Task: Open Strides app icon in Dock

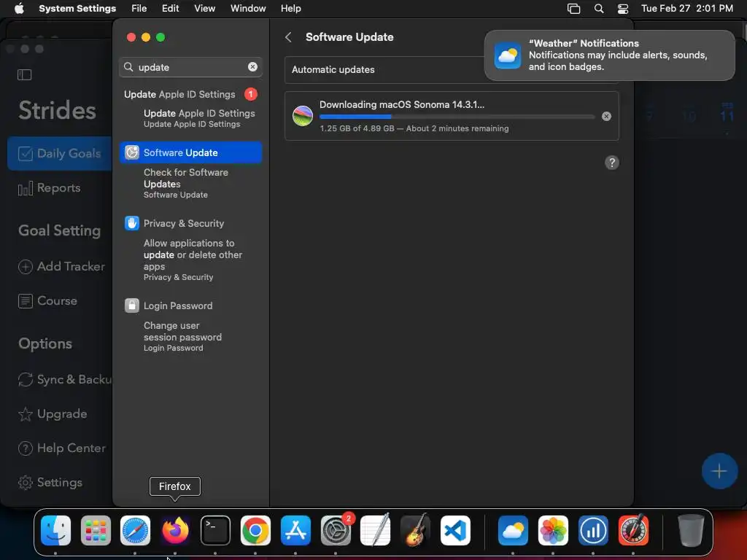Action: tap(593, 530)
